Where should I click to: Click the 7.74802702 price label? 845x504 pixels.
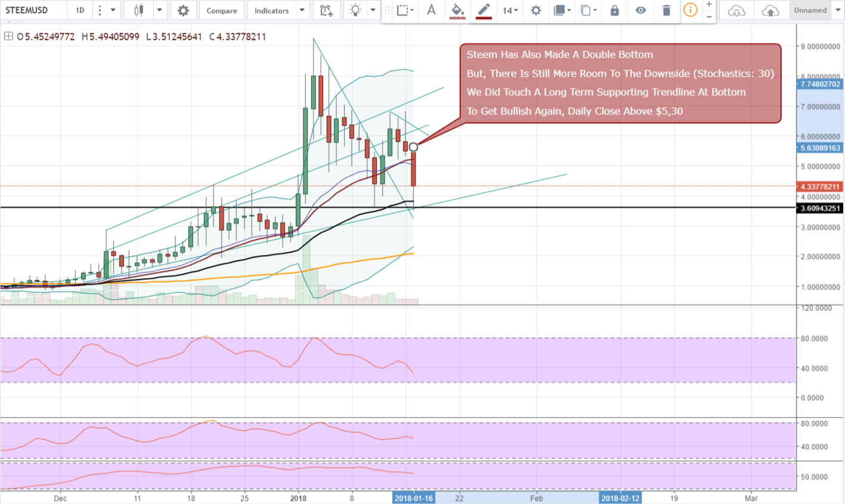820,84
